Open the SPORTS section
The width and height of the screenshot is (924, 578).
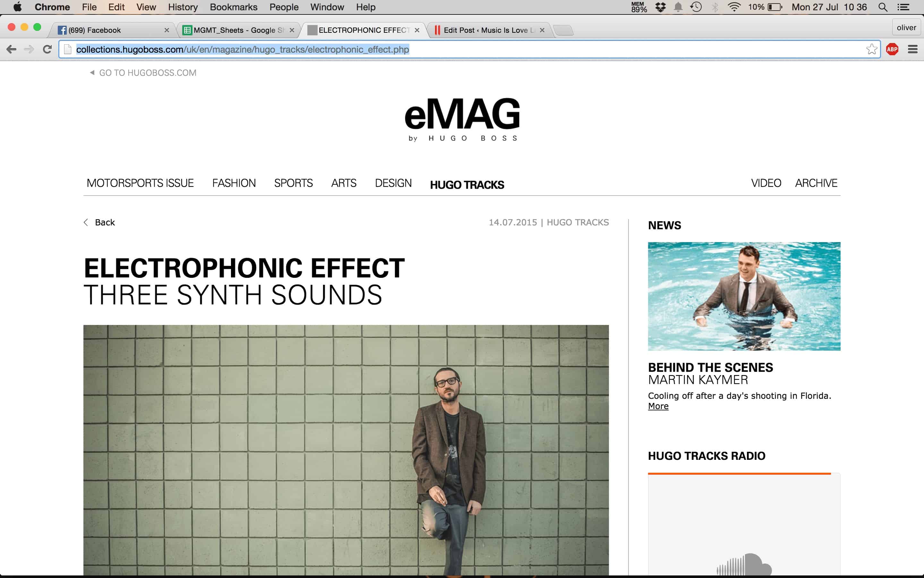293,183
